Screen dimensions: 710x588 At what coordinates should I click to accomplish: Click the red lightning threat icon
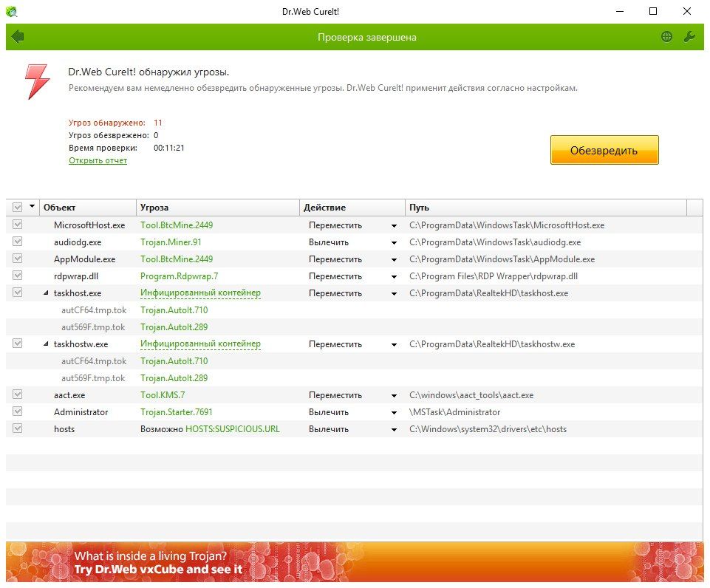pos(38,81)
